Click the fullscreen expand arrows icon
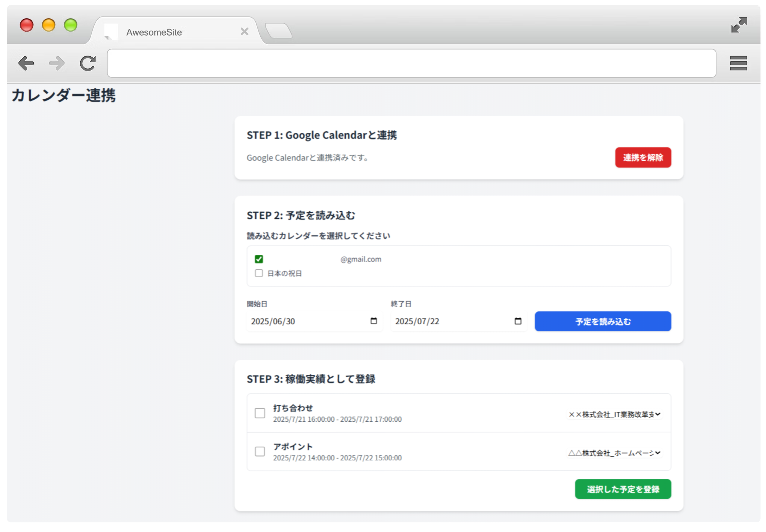 point(739,25)
